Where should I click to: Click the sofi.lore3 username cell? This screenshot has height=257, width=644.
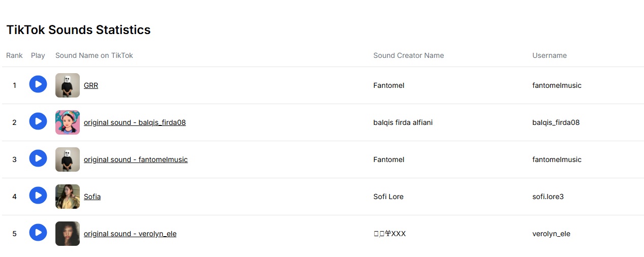(x=548, y=197)
